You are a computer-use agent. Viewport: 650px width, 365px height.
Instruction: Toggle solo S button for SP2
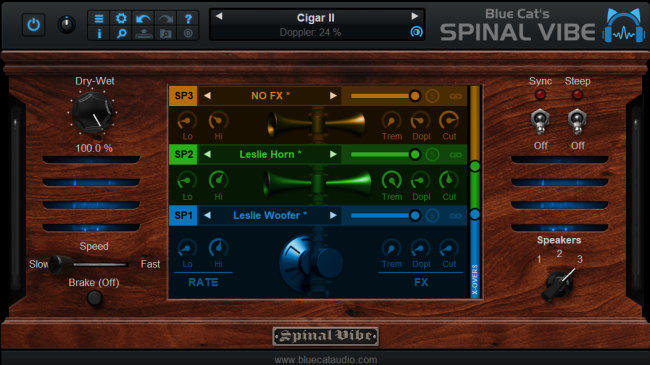pos(432,155)
